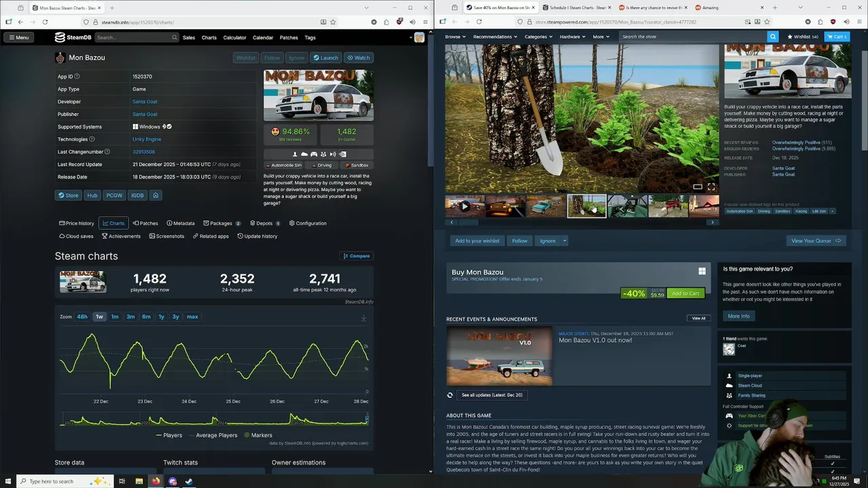The width and height of the screenshot is (868, 488).
Task: Select the 48h zoom range
Action: (82, 317)
